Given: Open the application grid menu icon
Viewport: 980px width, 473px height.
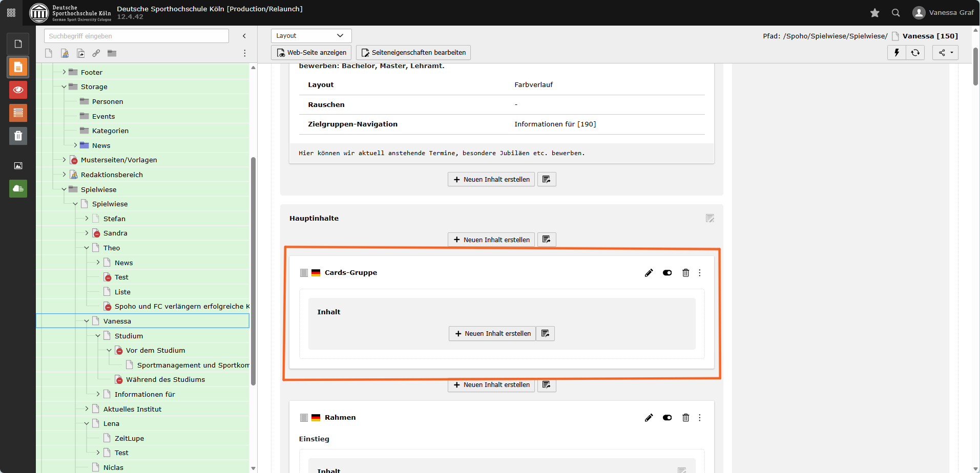Looking at the screenshot, I should pyautogui.click(x=11, y=13).
